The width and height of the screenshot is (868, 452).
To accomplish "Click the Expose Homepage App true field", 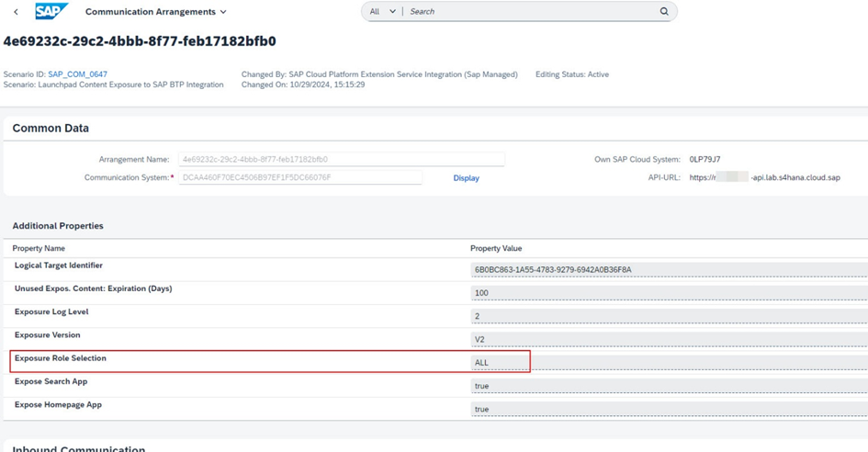I will coord(668,409).
